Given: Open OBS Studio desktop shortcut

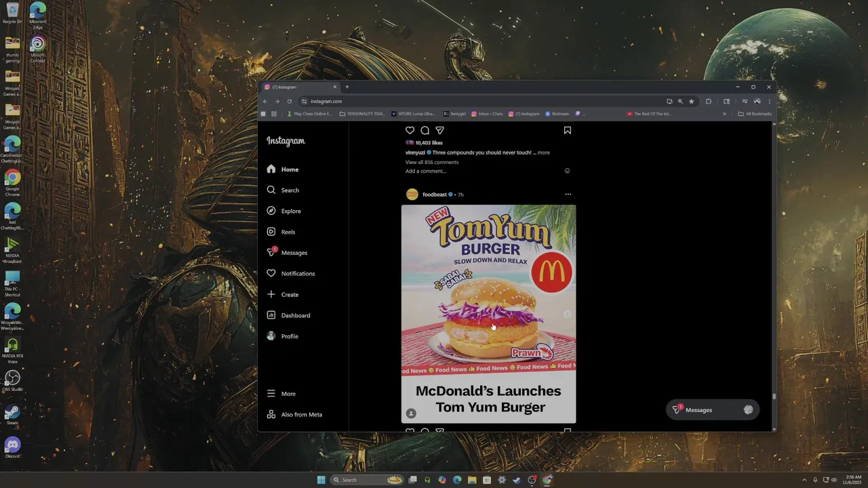Looking at the screenshot, I should coord(12,381).
